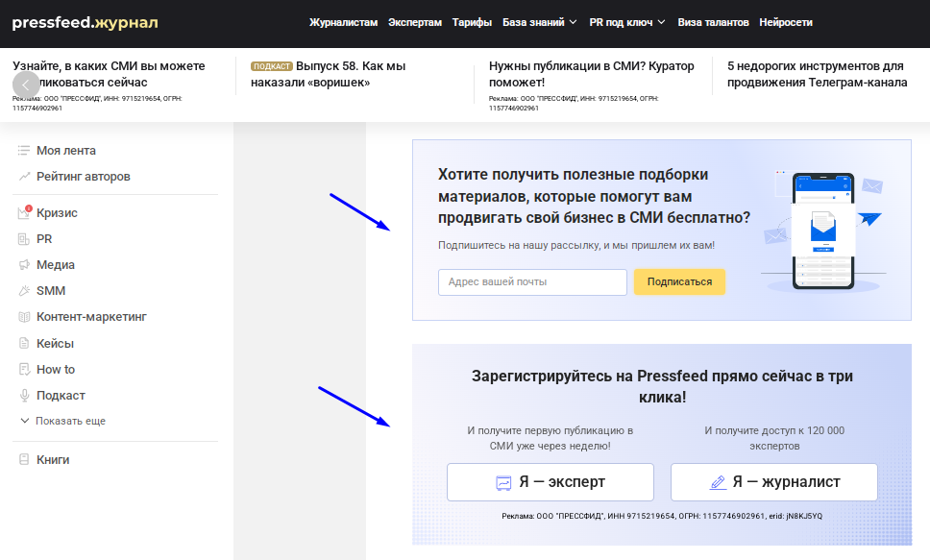Expand the Показать еще list

tap(63, 421)
